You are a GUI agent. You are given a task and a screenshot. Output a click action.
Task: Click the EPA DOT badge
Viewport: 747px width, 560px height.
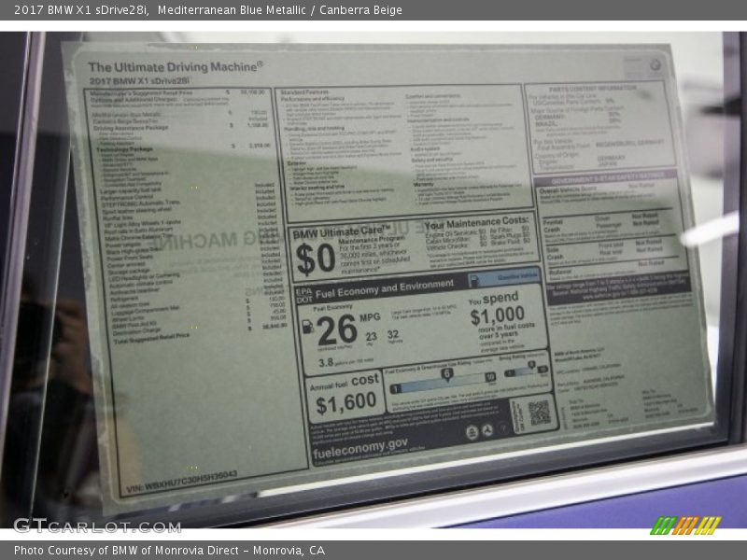[x=303, y=293]
